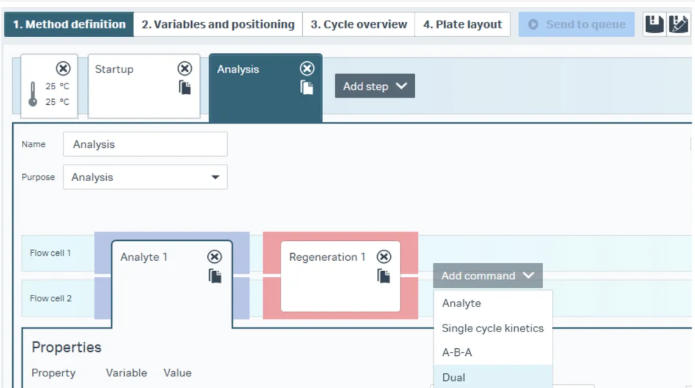Image resolution: width=695 pixels, height=388 pixels.
Task: Delete the Startup step using its X icon
Action: [185, 69]
